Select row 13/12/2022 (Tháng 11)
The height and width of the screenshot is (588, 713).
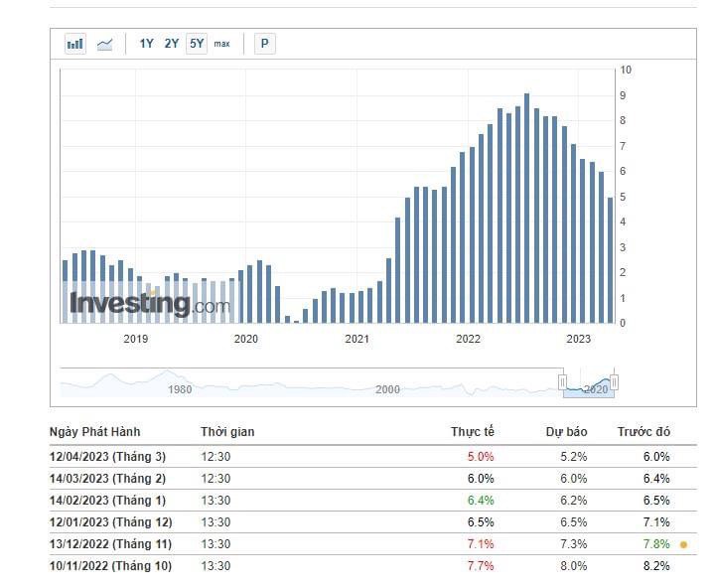click(x=372, y=544)
